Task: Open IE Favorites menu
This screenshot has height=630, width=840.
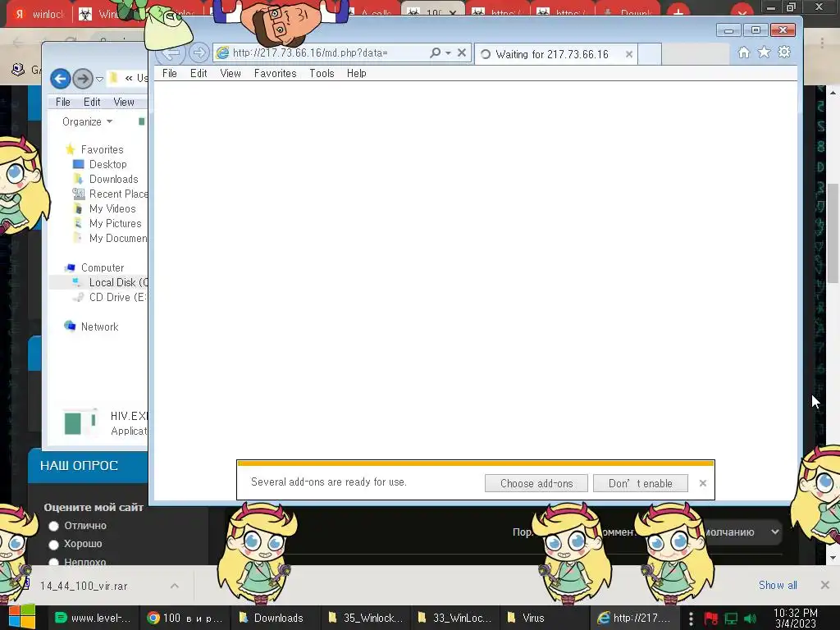Action: pos(275,73)
